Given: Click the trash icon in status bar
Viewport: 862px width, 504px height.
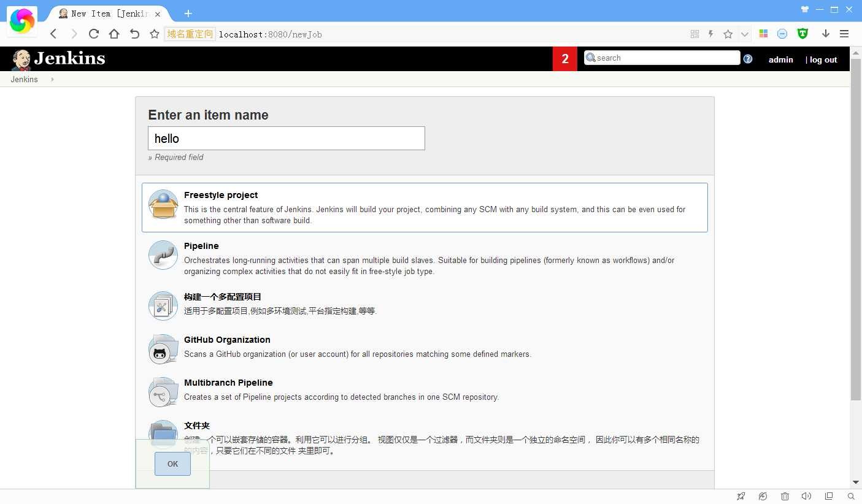Looking at the screenshot, I should (785, 496).
